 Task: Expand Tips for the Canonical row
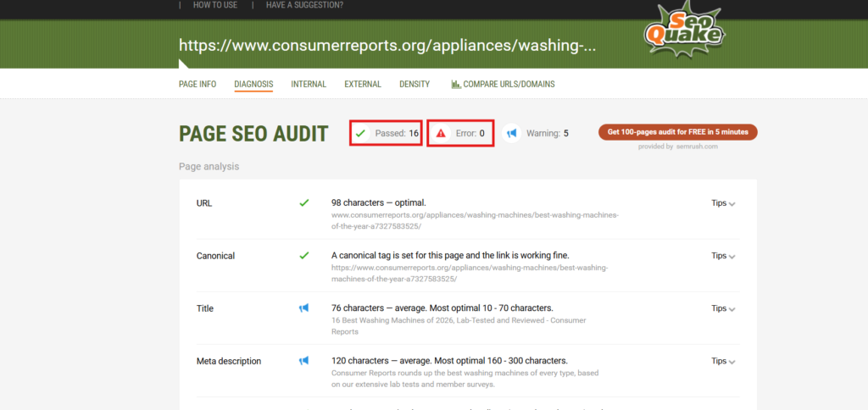point(723,256)
